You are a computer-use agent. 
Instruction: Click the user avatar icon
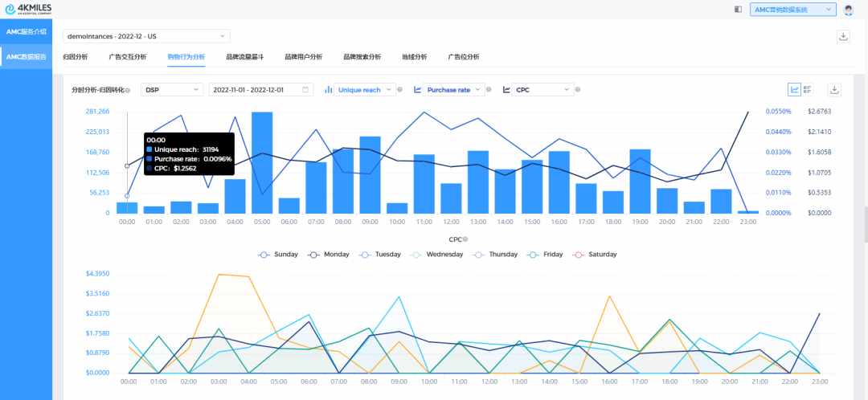849,10
